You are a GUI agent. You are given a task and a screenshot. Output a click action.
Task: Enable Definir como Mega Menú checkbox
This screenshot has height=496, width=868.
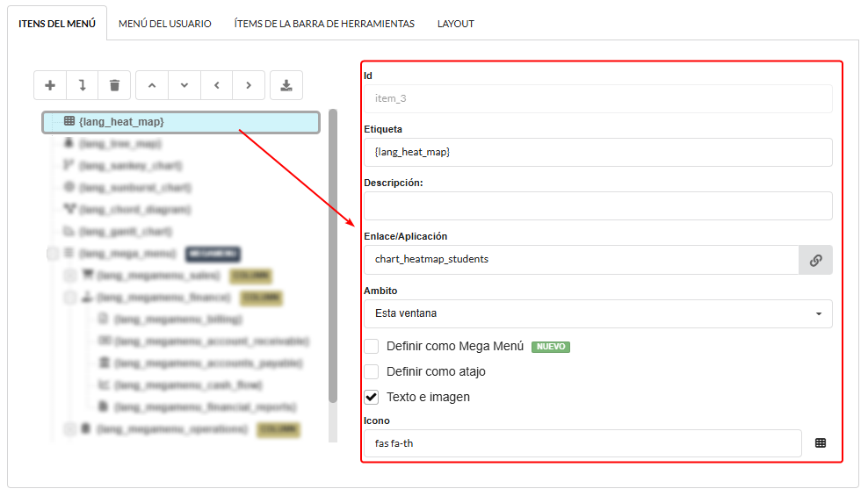372,346
